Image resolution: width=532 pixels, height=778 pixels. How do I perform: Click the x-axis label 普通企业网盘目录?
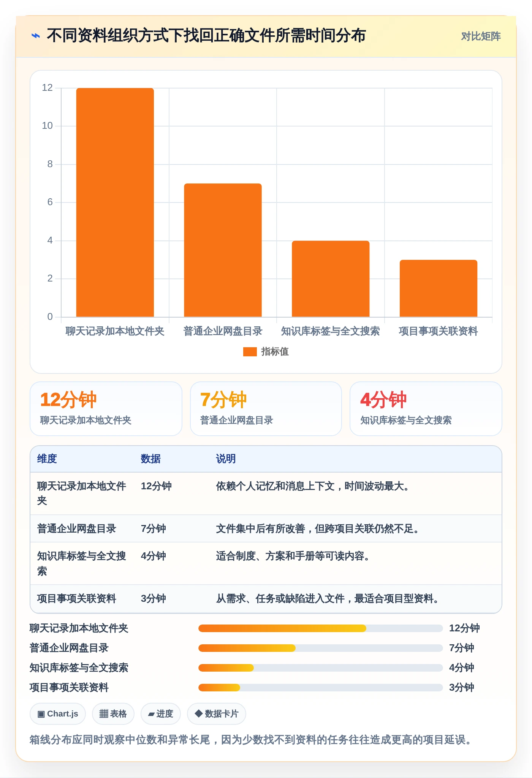click(x=223, y=331)
